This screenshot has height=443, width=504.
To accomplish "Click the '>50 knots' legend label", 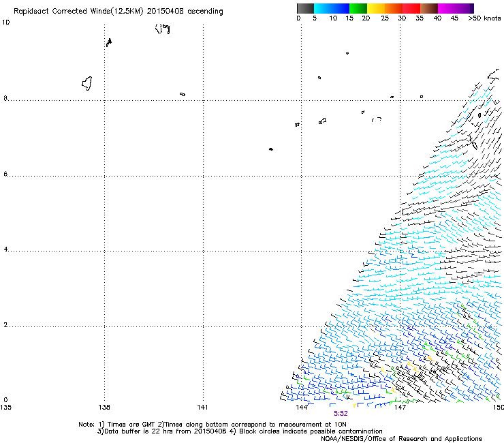I will pyautogui.click(x=484, y=18).
